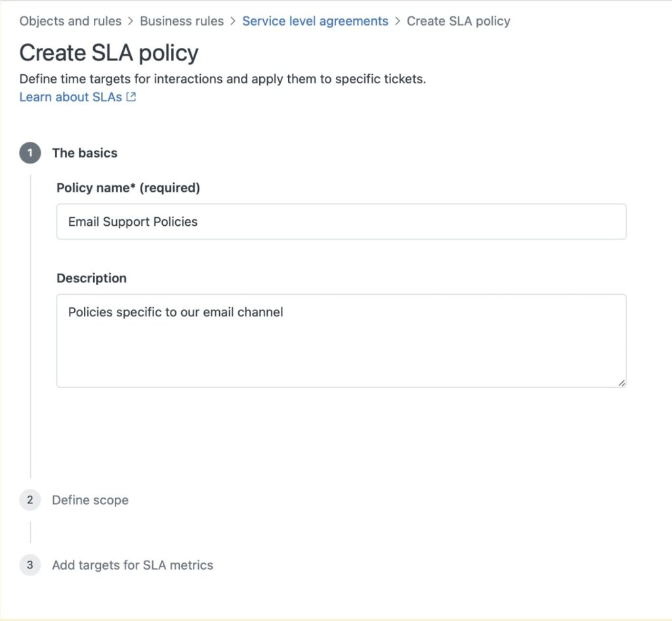Screen dimensions: 672x621
Task: Click chevron after Service level agreements breadcrumb
Action: coord(397,21)
